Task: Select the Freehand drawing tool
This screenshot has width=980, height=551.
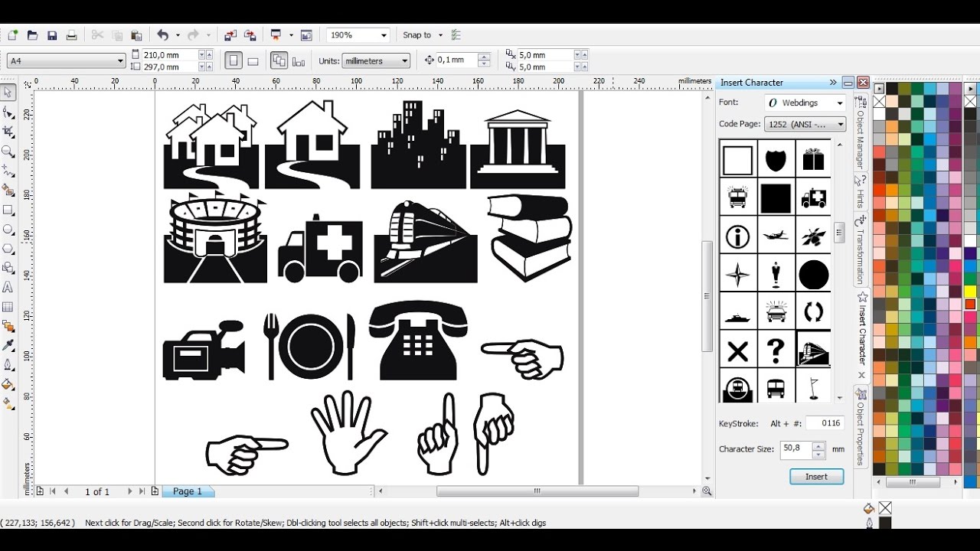Action: click(x=8, y=171)
